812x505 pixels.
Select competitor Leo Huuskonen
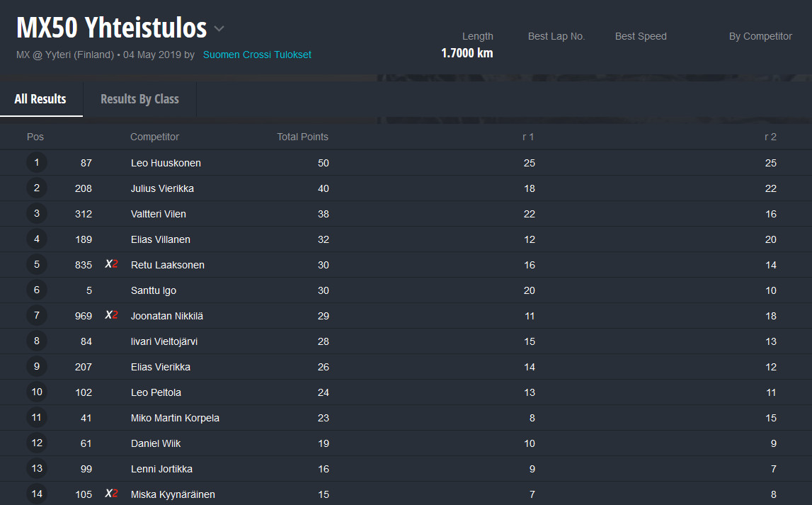(166, 163)
